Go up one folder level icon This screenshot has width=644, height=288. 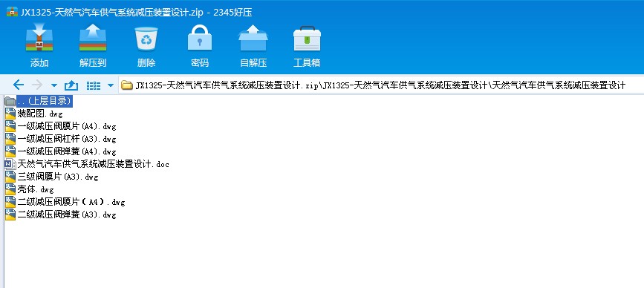coord(71,85)
